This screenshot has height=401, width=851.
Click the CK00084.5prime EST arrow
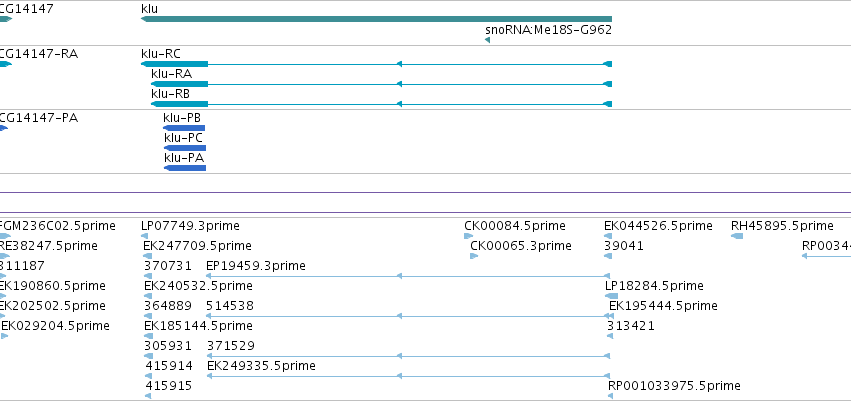468,236
